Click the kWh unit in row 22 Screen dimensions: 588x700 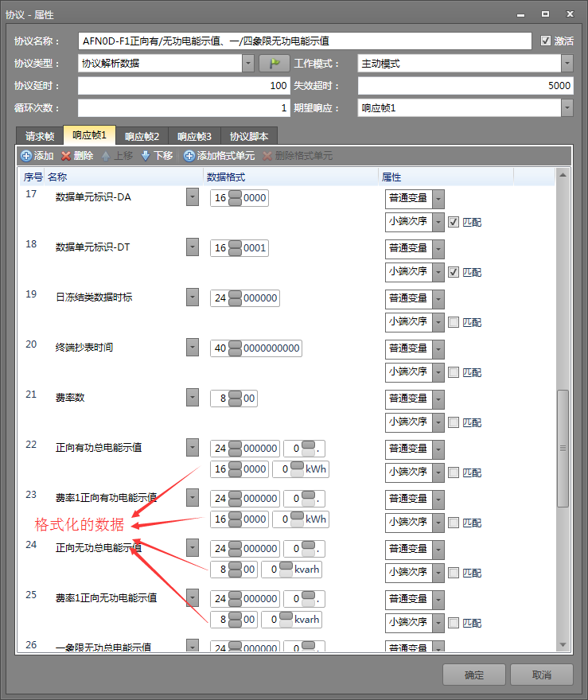click(316, 469)
